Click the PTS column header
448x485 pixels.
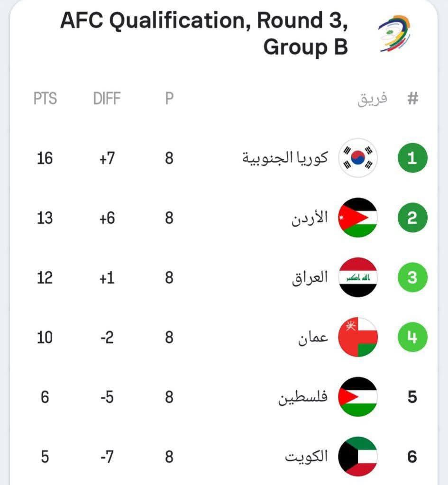click(x=45, y=99)
